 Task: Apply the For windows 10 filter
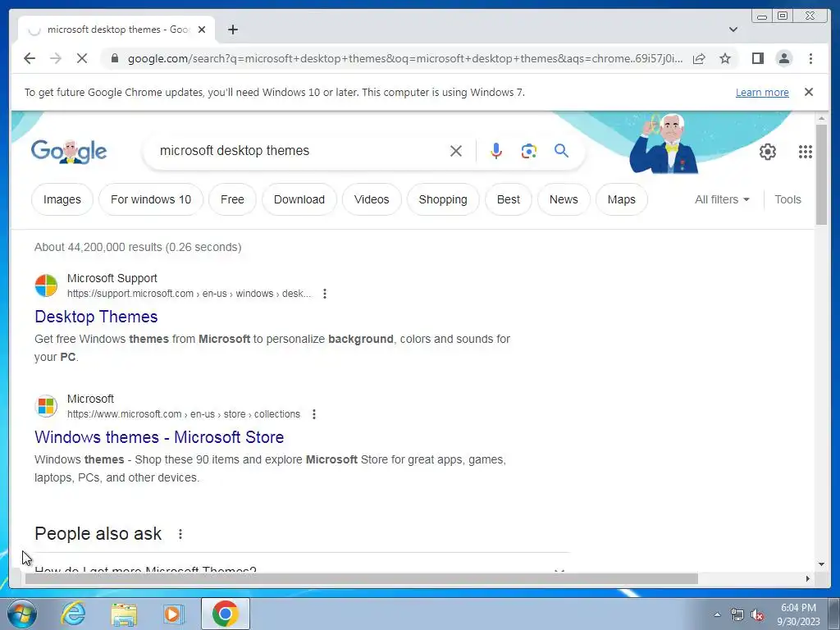[x=151, y=199]
